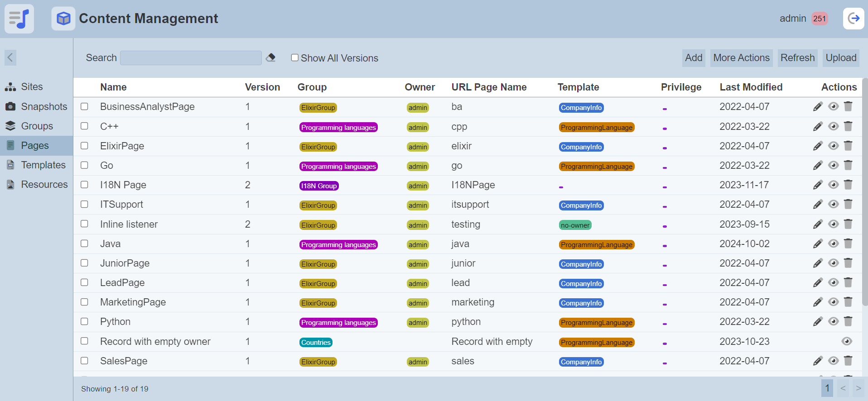868x401 pixels.
Task: Click the Search input field
Action: [191, 58]
